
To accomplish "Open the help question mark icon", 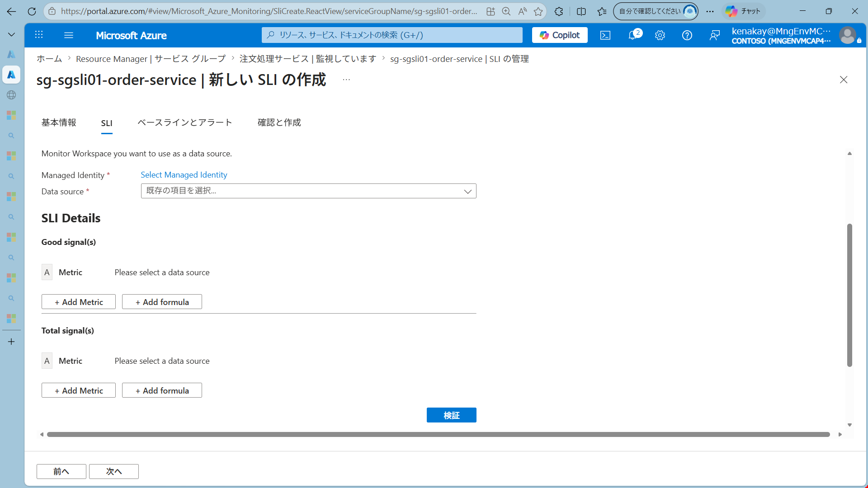I will click(687, 35).
